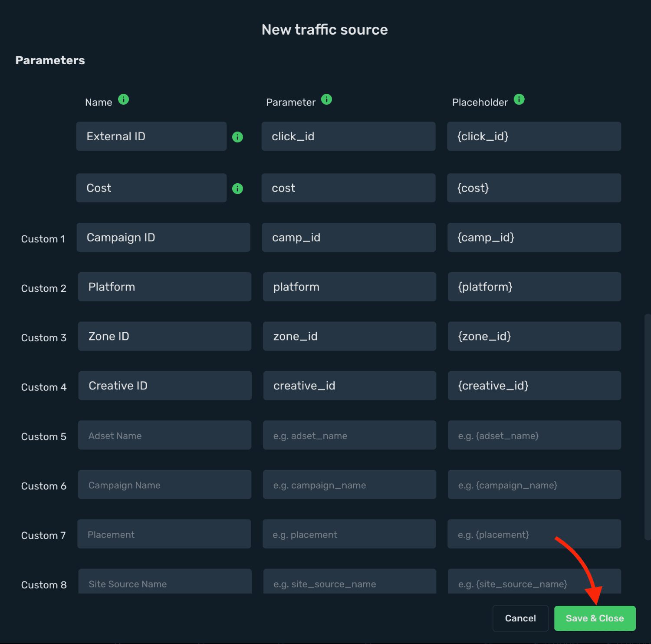Viewport: 651px width, 644px height.
Task: Focus the External ID name field
Action: [151, 136]
